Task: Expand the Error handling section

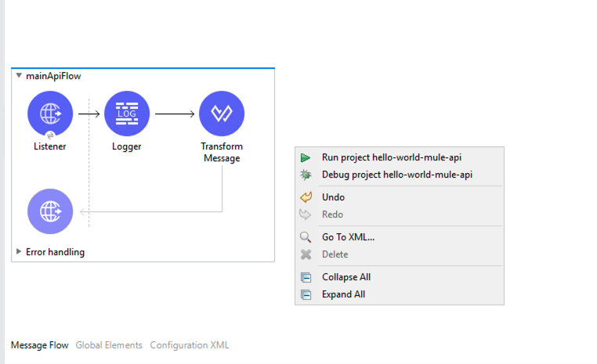Action: coord(19,251)
